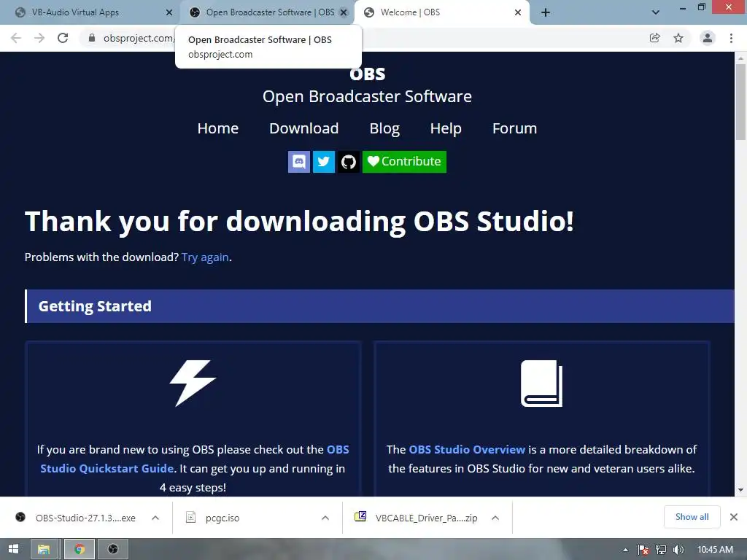Open the OBS Studio Overview link
747x560 pixels.
point(467,449)
